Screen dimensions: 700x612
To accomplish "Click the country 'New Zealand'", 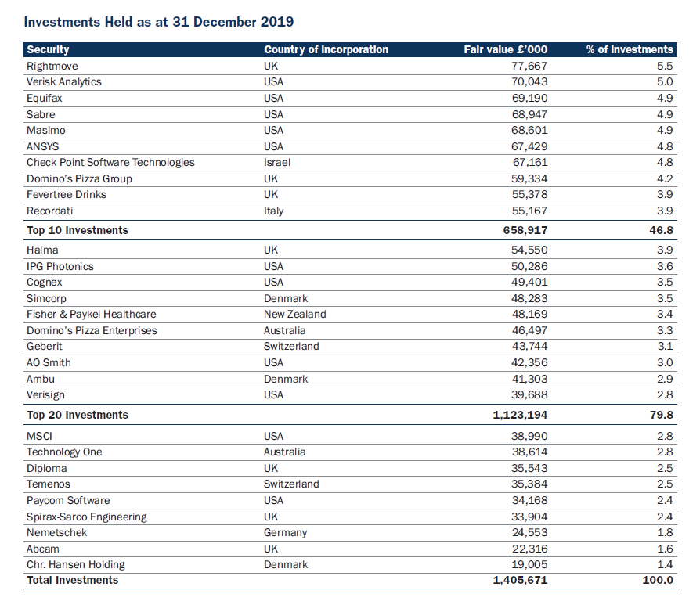I will pyautogui.click(x=294, y=314).
